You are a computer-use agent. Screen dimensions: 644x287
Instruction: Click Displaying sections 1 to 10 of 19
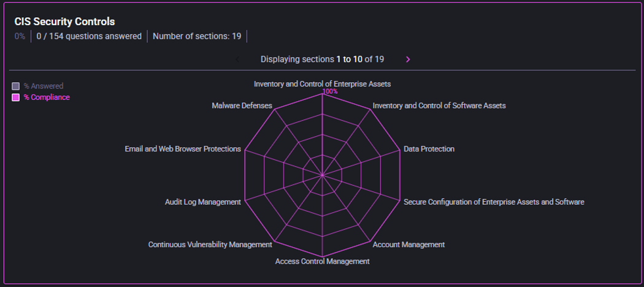323,59
